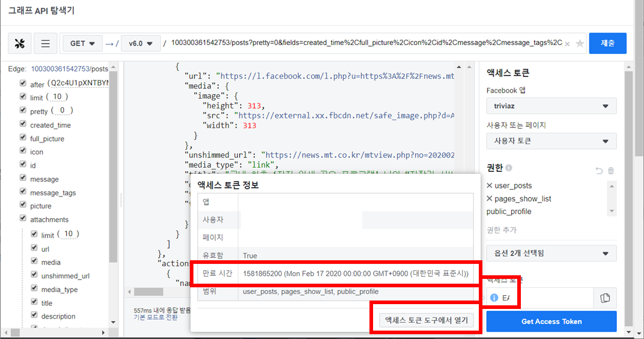
Task: Click the query URL input field
Action: (x=366, y=43)
